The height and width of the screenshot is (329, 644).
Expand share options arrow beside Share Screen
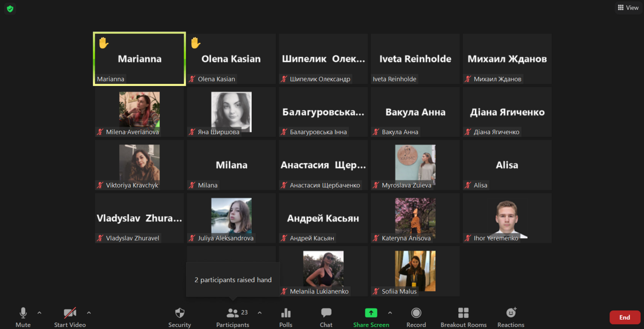[390, 313]
